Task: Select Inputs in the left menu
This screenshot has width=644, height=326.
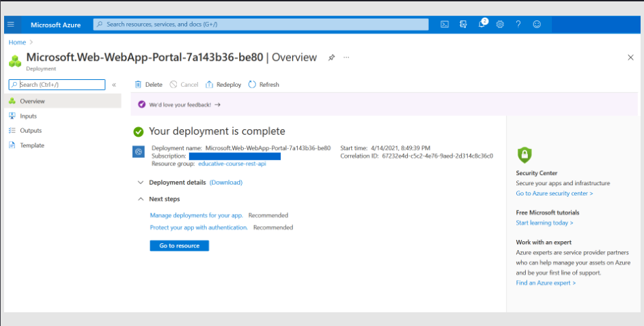Action: pyautogui.click(x=63, y=116)
